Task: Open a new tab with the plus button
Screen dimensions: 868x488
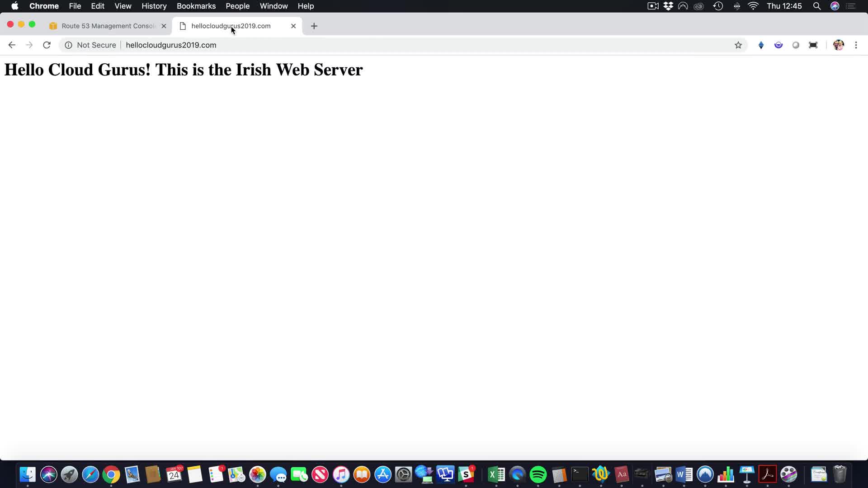Action: 314,26
